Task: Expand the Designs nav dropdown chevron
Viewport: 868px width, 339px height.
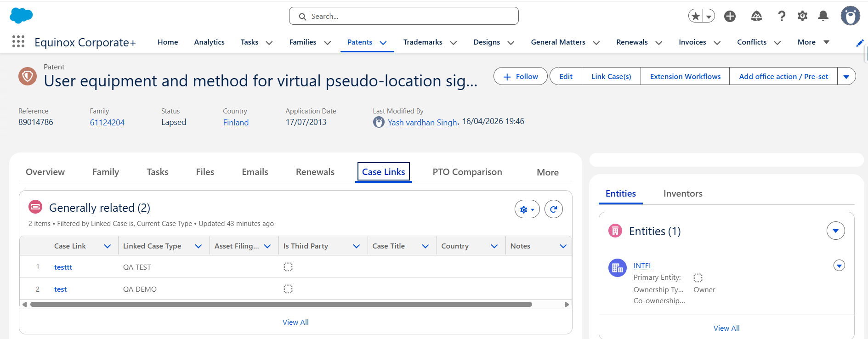Action: pyautogui.click(x=511, y=43)
